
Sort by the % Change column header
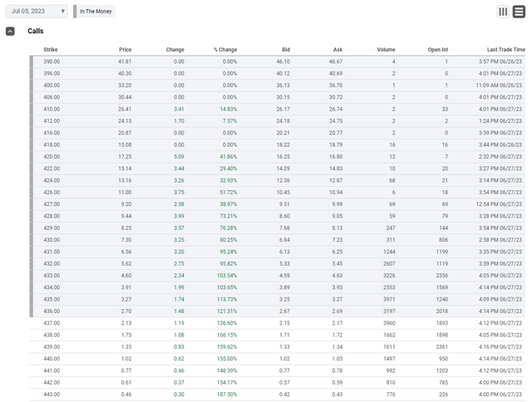click(x=225, y=50)
